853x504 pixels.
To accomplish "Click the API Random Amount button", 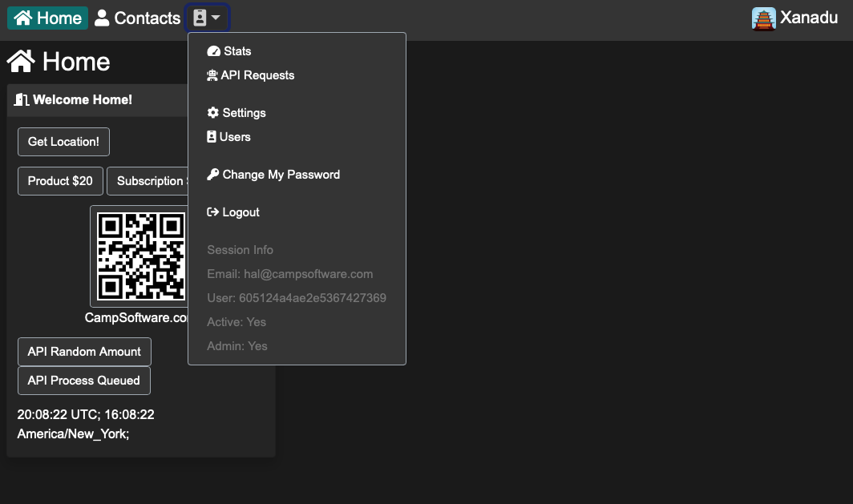I will point(83,351).
